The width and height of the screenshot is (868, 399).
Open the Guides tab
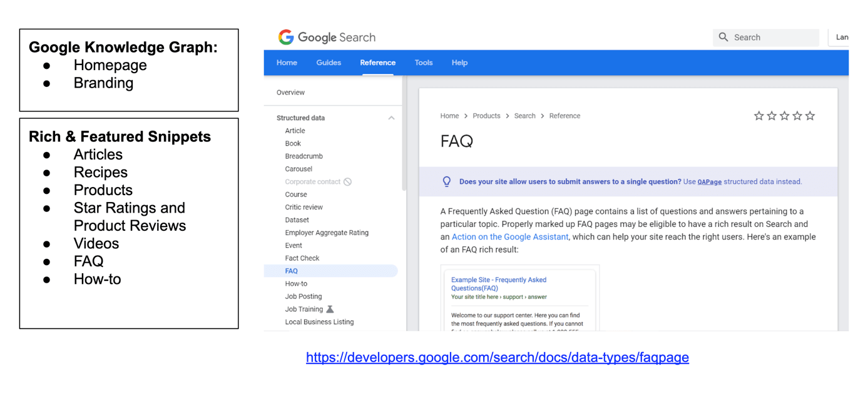(329, 63)
